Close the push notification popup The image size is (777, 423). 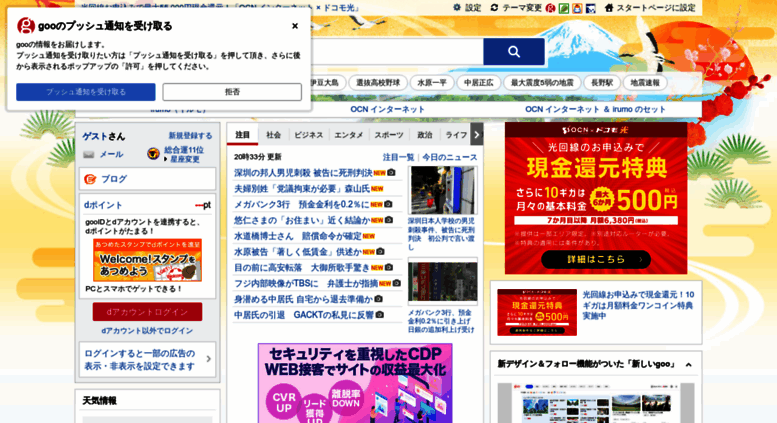(x=295, y=26)
